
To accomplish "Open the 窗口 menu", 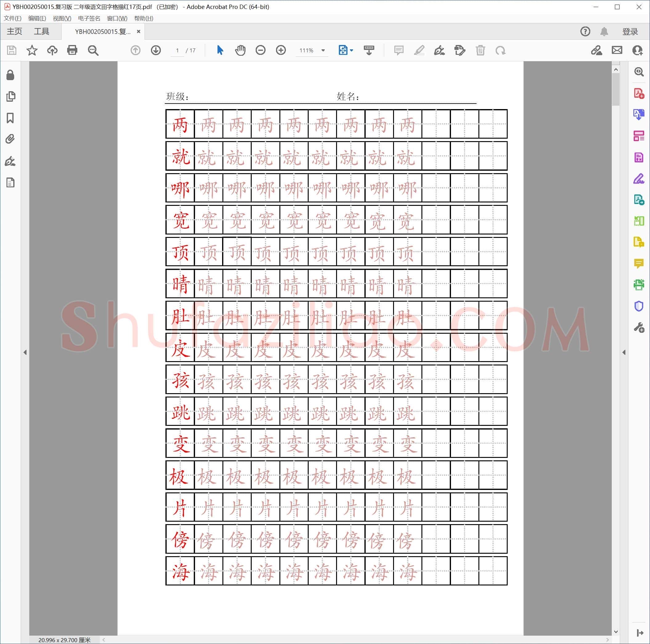I will [117, 18].
